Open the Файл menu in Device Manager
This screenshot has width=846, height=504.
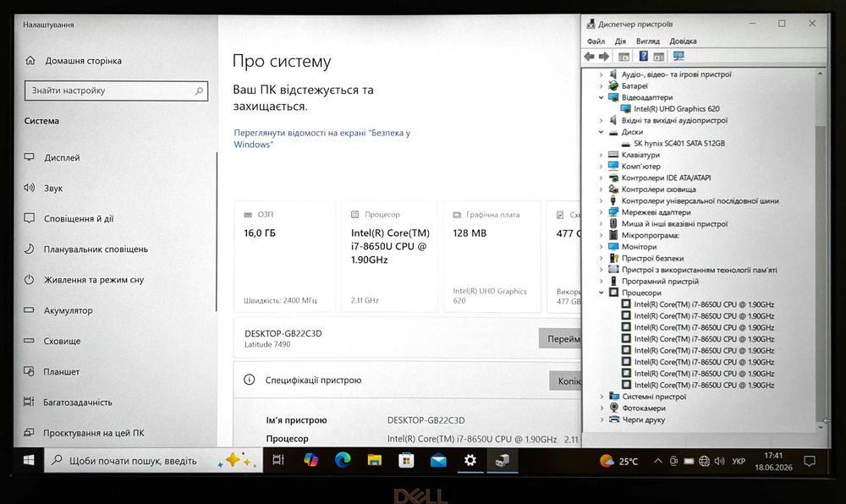pos(596,41)
